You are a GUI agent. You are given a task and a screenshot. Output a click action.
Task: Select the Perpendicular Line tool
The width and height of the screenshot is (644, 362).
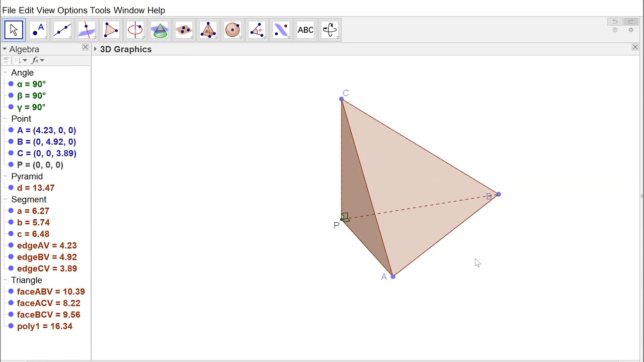pos(87,30)
